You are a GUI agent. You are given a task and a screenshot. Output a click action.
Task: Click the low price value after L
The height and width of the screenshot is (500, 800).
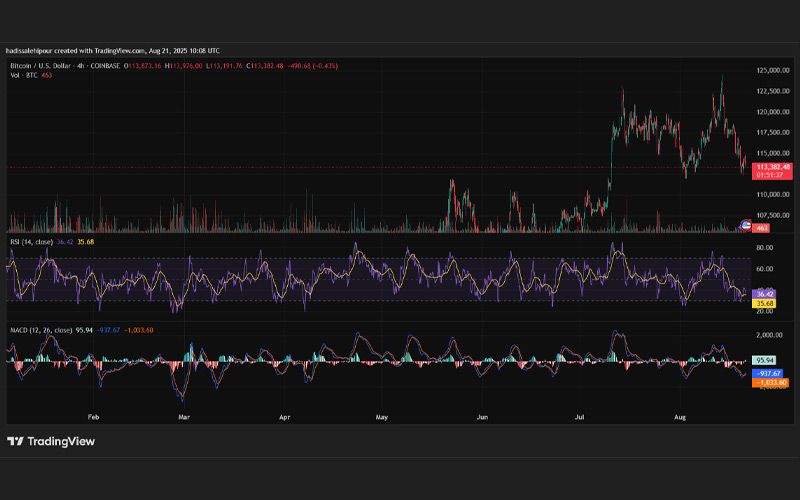[x=227, y=66]
